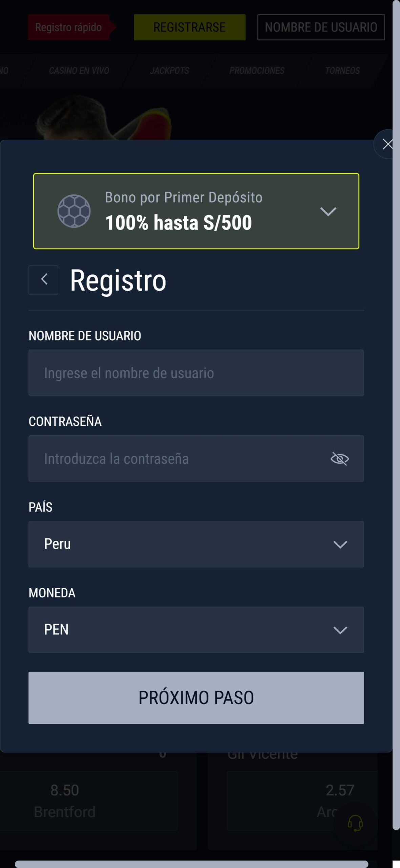The width and height of the screenshot is (400, 868).
Task: Open the Moneda dropdown showing PEN
Action: [x=196, y=630]
